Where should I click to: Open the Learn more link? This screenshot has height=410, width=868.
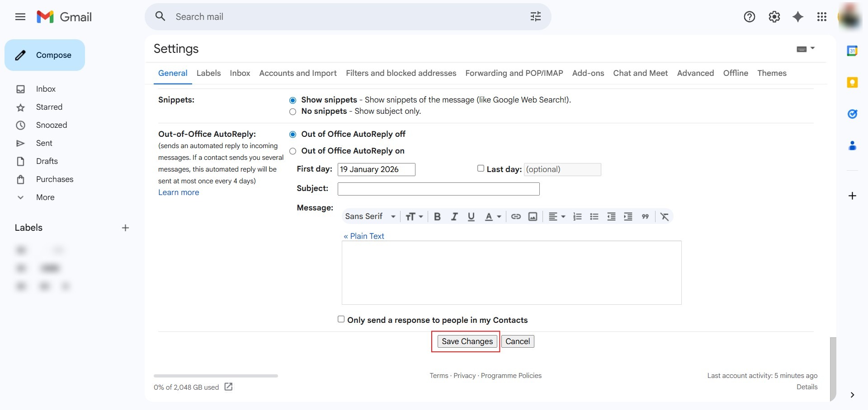pyautogui.click(x=179, y=192)
